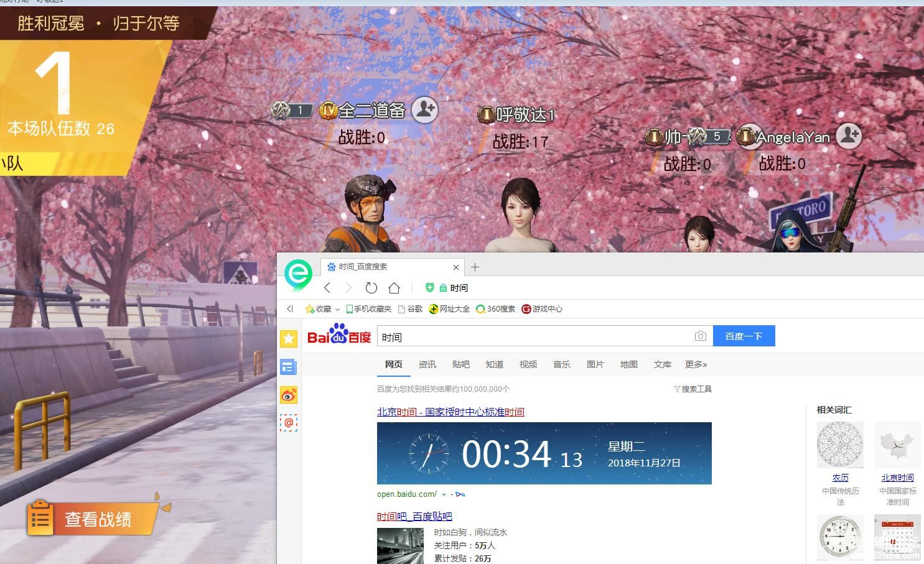Expand the 收藏 dropdown arrow
The width and height of the screenshot is (924, 564).
click(337, 309)
